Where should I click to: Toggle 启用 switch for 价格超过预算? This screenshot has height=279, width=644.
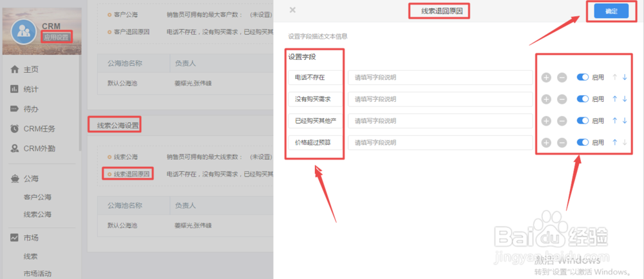(583, 142)
